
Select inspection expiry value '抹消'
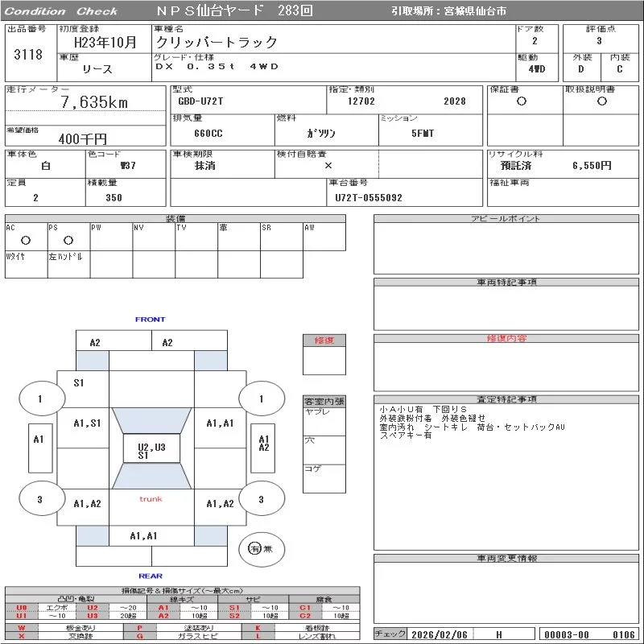(x=204, y=166)
